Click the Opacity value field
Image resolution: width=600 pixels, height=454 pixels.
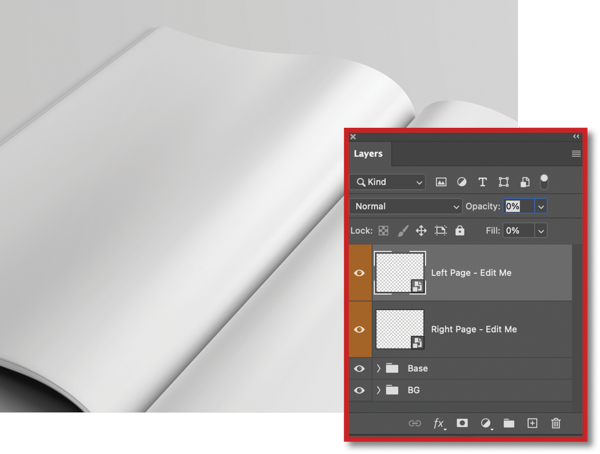pyautogui.click(x=518, y=206)
